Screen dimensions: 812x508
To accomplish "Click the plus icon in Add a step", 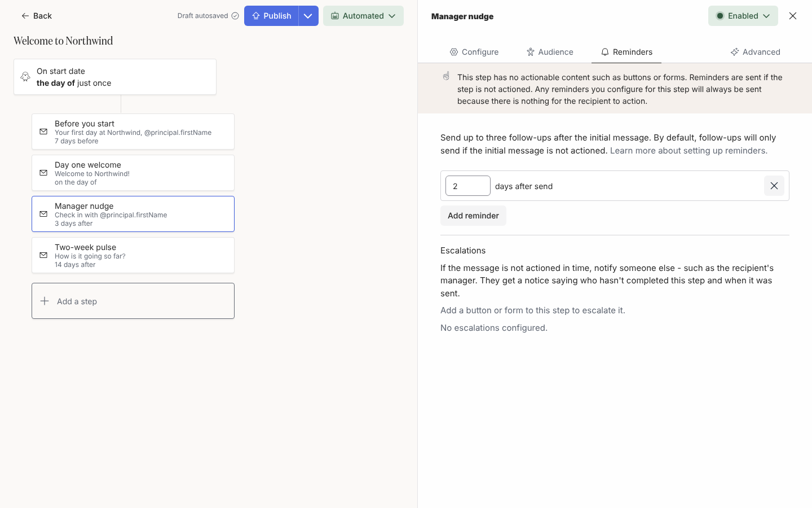I will coord(45,301).
